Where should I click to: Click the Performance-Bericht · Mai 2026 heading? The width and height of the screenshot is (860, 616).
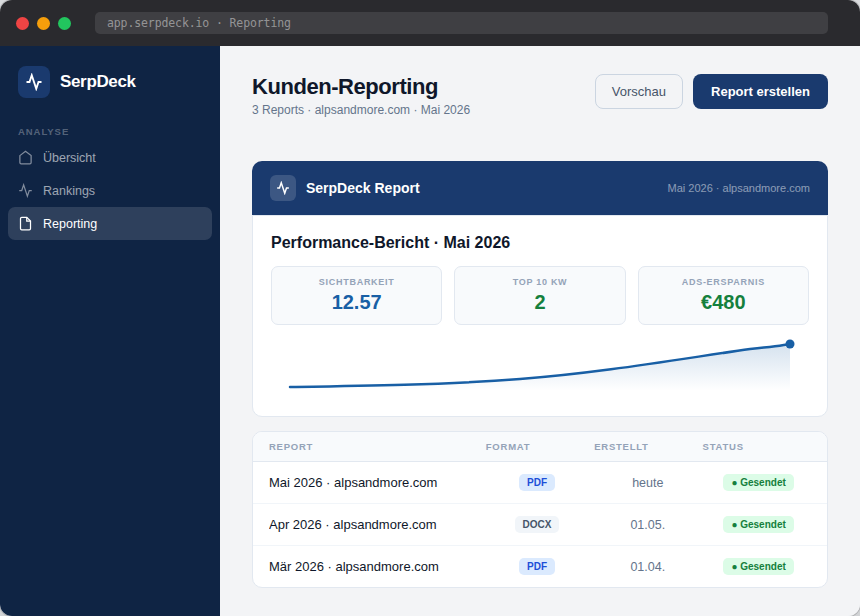click(391, 242)
